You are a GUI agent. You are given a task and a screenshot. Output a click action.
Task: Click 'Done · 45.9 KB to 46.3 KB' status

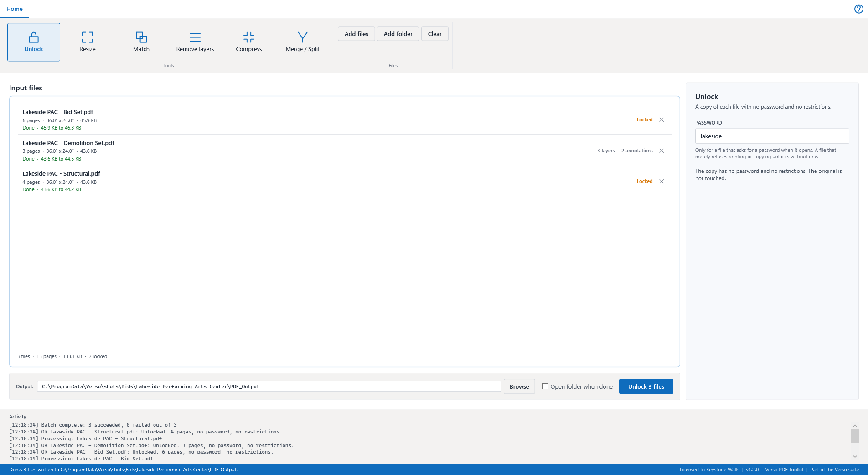(x=52, y=128)
